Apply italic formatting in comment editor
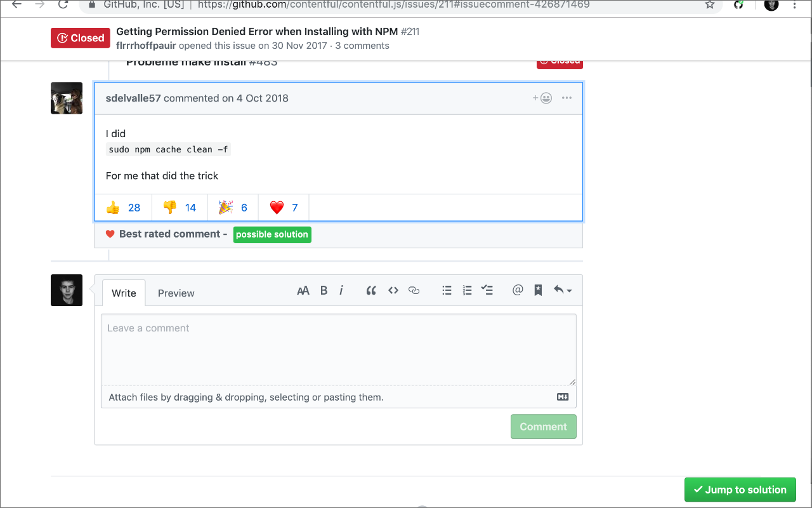812x508 pixels. point(341,290)
